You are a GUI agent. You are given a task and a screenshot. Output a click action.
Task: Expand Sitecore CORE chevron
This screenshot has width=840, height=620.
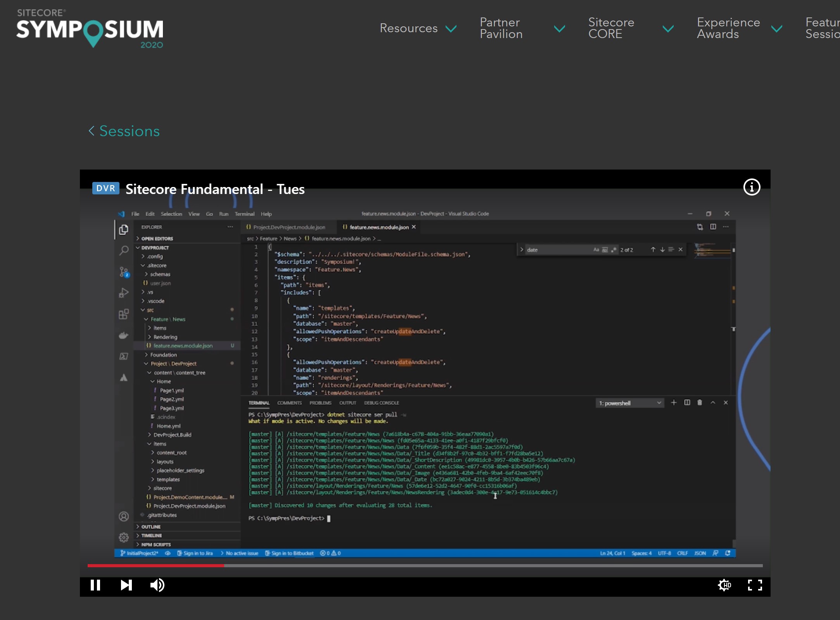pyautogui.click(x=668, y=29)
